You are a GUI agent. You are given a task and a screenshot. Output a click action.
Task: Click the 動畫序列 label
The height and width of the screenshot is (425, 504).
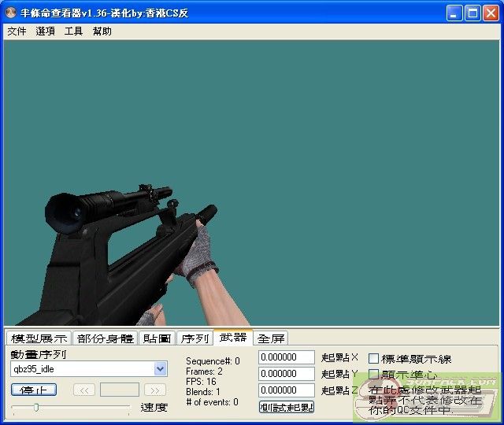click(39, 354)
